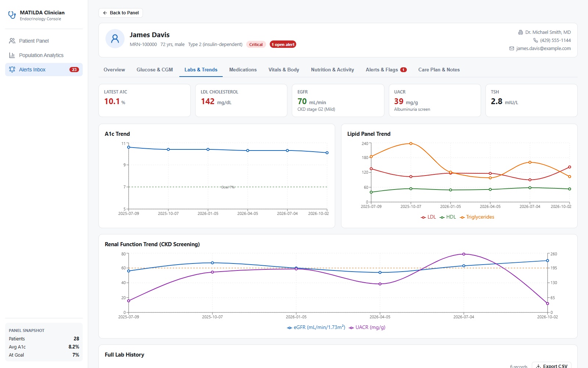Screen dimensions: 588x368
Task: Click the MATILDA stethoscope logo icon
Action: (12, 15)
